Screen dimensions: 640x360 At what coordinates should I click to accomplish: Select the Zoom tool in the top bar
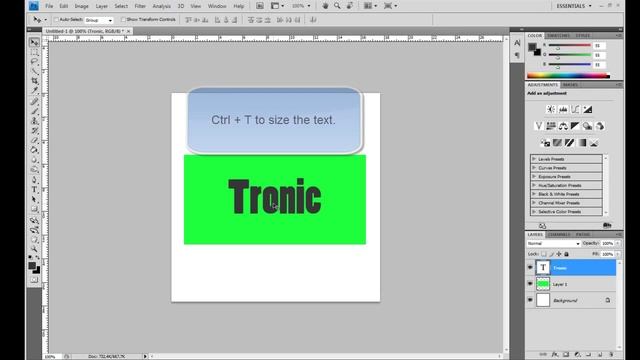coord(337,6)
